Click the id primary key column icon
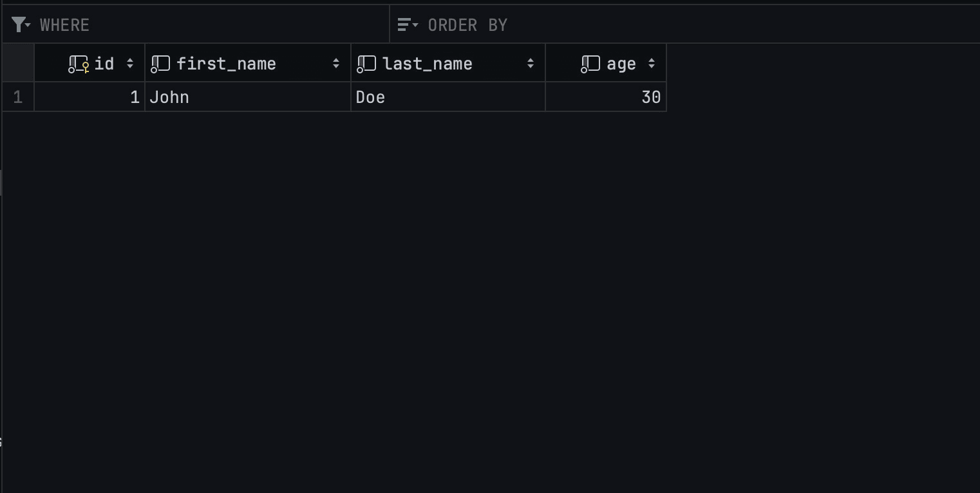The image size is (980, 493). (x=79, y=64)
